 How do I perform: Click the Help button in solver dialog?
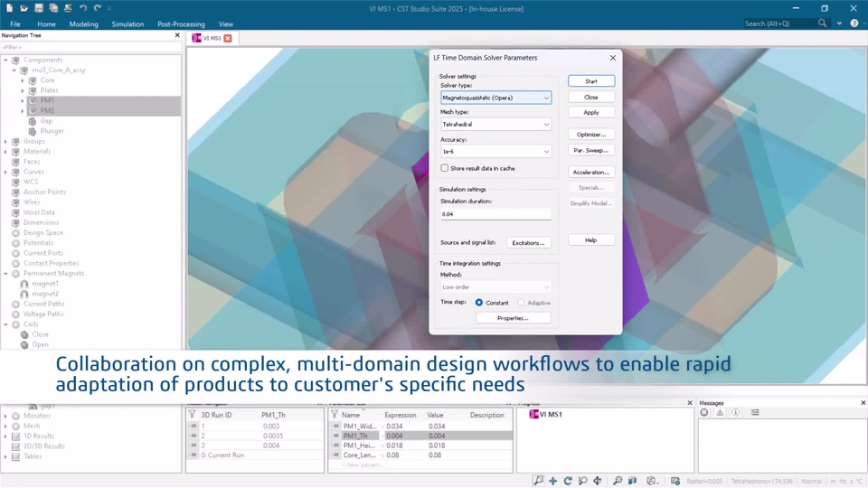(591, 240)
